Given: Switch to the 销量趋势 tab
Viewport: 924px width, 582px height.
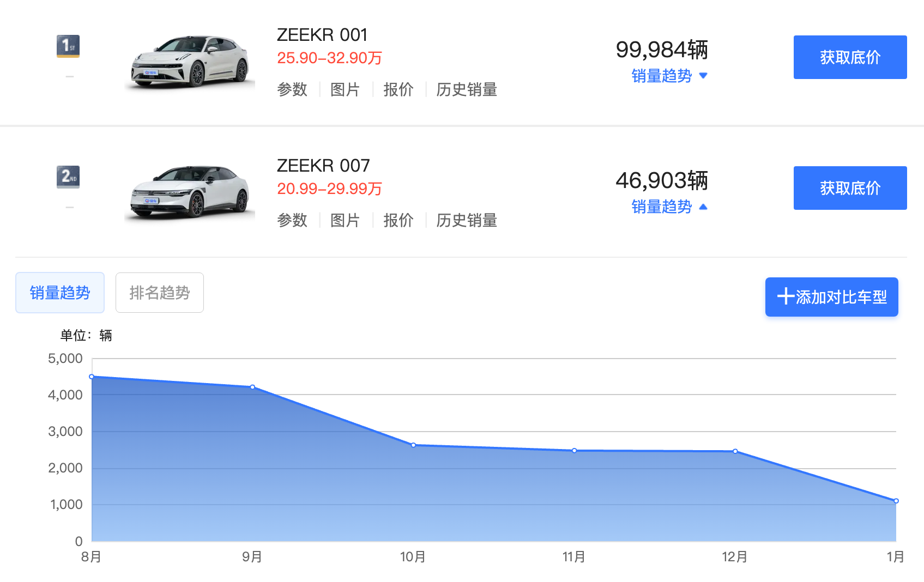Looking at the screenshot, I should 60,293.
